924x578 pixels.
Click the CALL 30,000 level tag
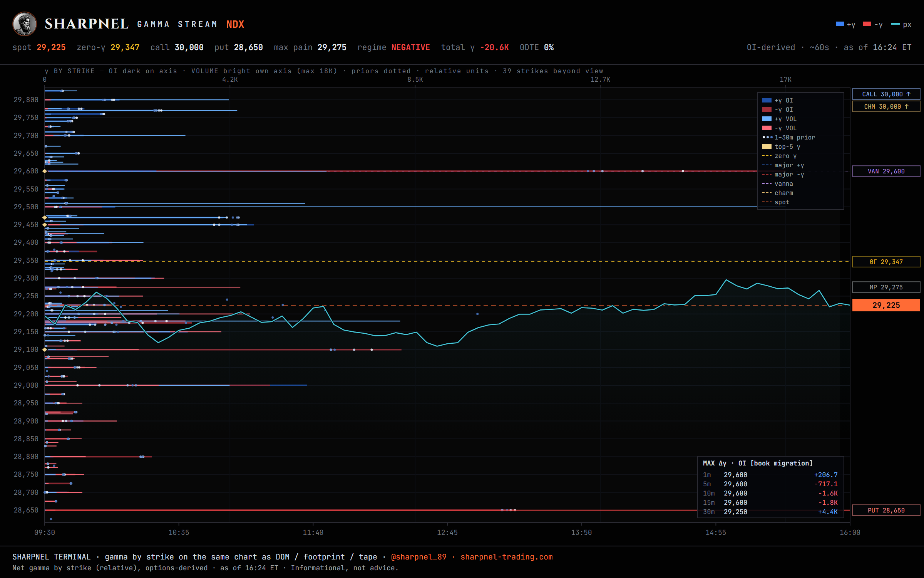click(x=886, y=94)
